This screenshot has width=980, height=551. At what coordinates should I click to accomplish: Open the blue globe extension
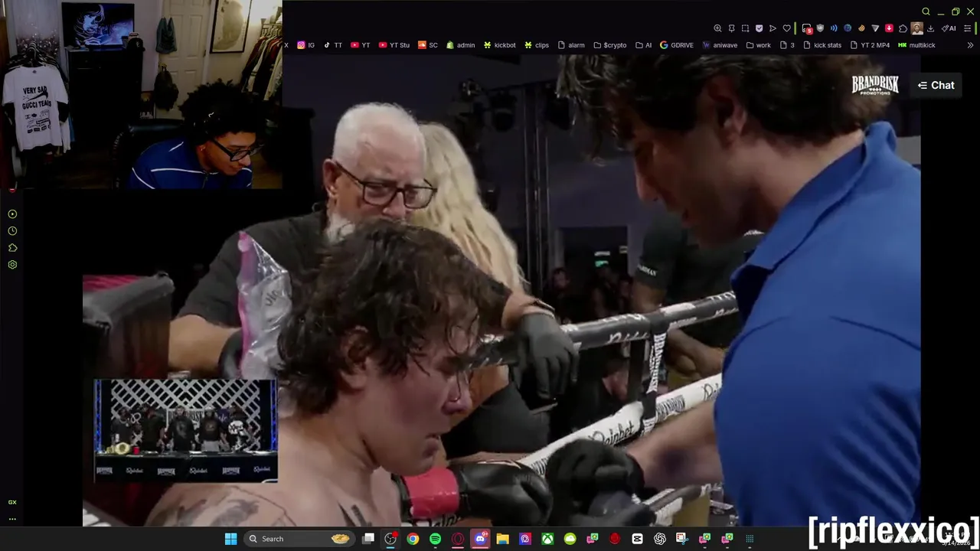coord(848,28)
